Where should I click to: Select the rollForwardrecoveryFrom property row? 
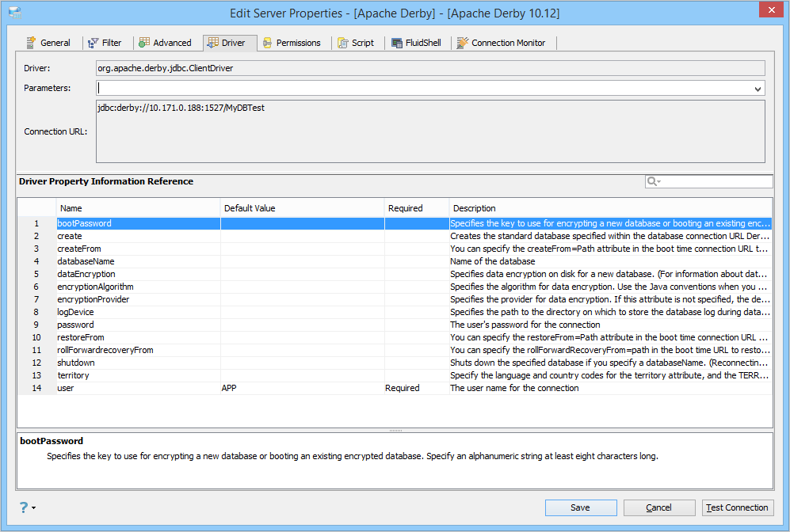click(395, 350)
